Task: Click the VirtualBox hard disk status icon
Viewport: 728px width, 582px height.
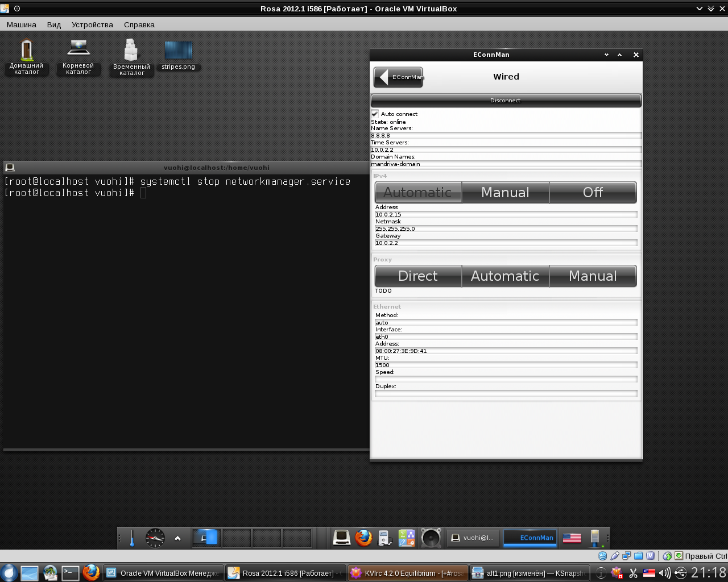Action: tap(602, 556)
